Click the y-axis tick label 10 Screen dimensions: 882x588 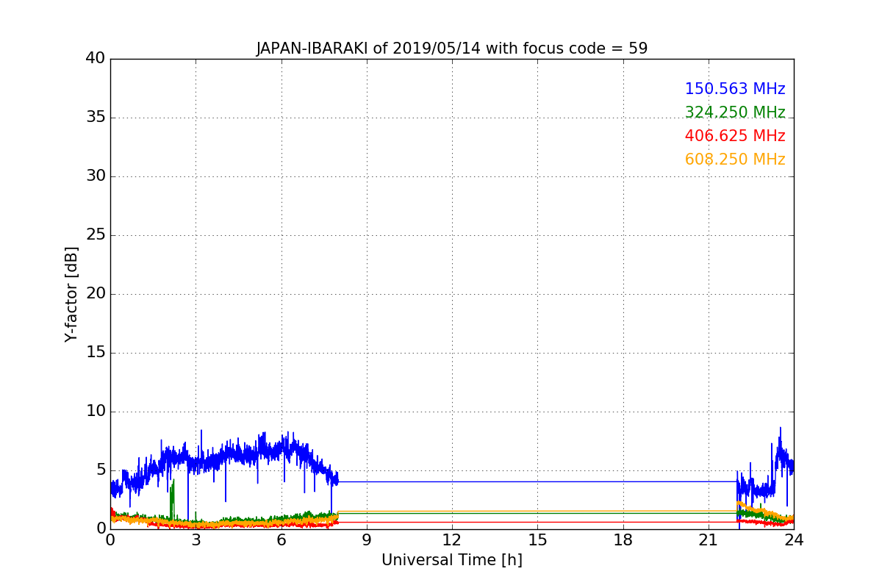click(96, 412)
